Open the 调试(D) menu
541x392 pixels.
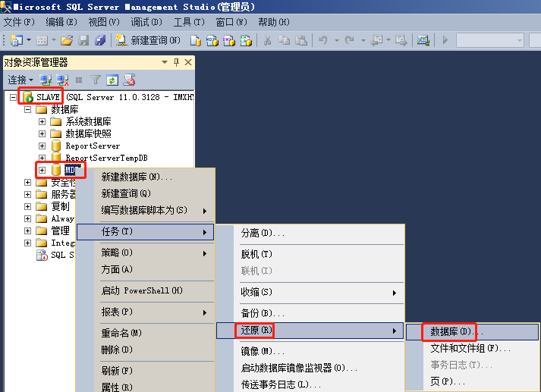(x=146, y=22)
